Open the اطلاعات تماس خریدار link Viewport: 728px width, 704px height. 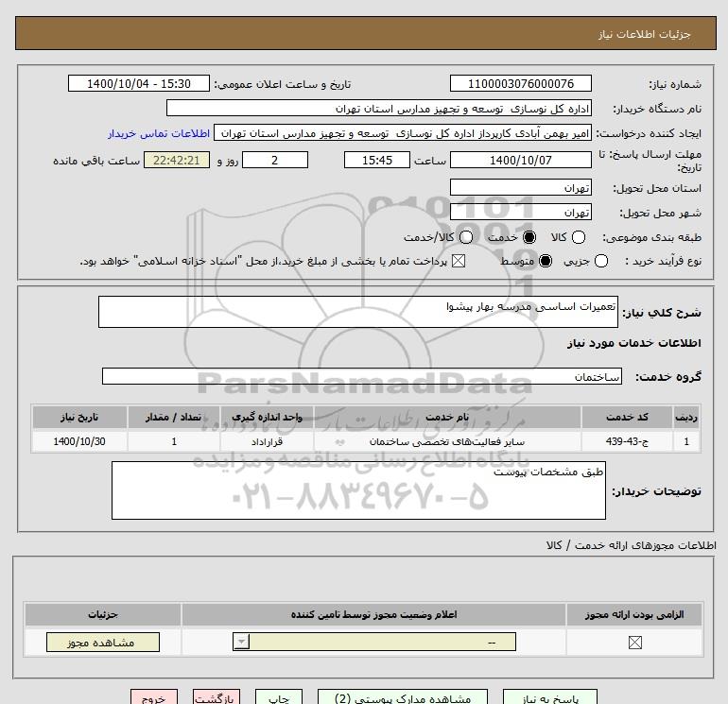click(159, 133)
